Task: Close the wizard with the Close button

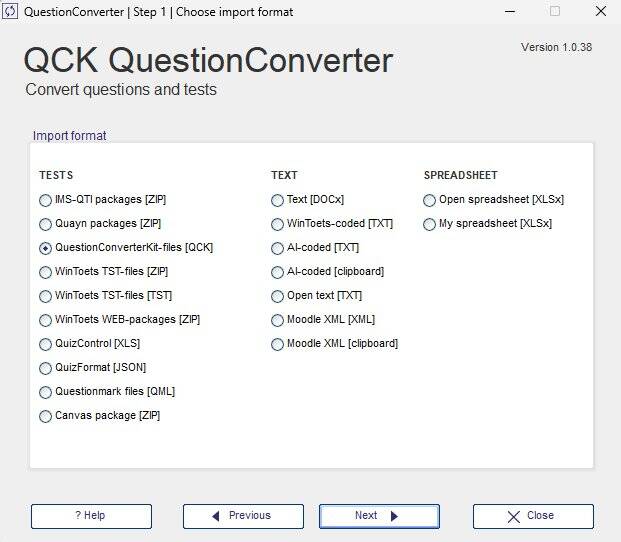Action: pos(533,516)
